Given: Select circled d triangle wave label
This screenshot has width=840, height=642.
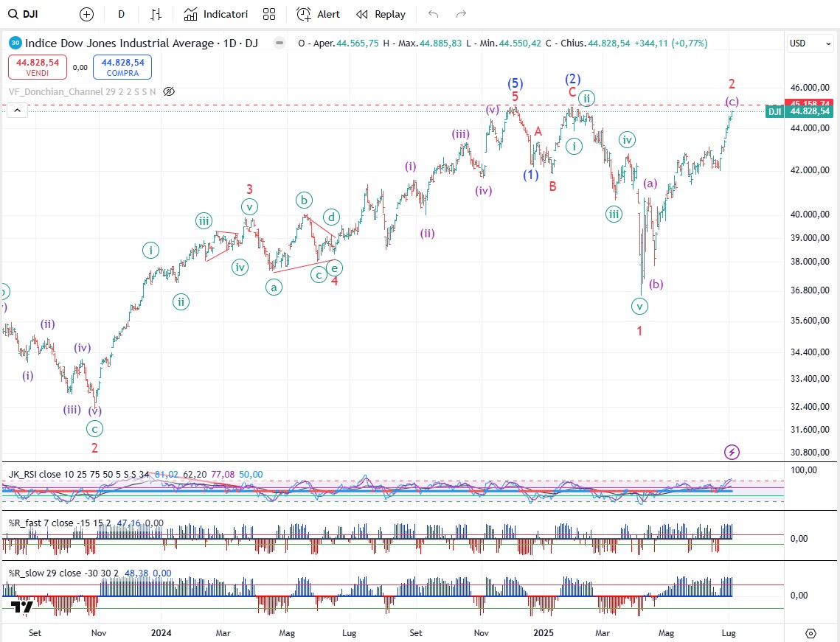Looking at the screenshot, I should coord(332,217).
